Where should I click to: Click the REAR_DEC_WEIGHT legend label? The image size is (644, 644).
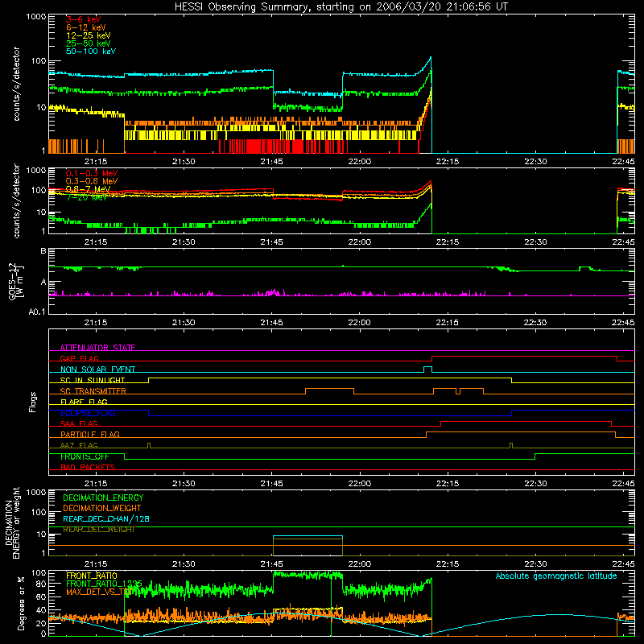99,530
